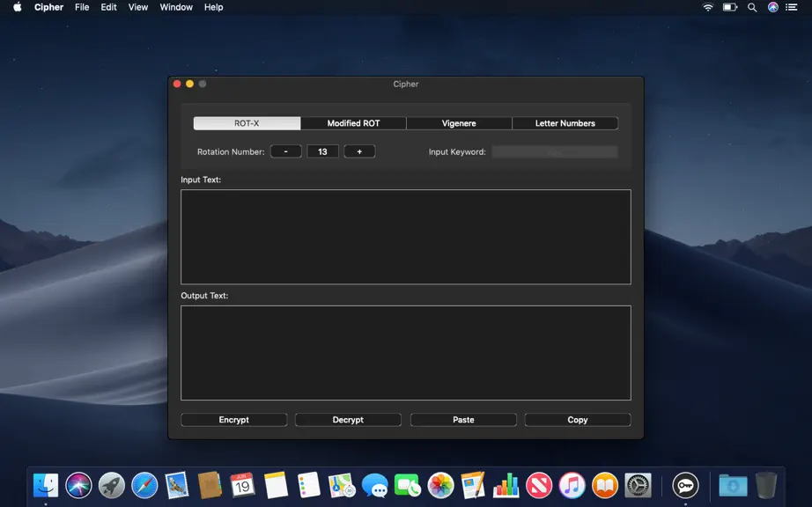Open System Preferences gear icon

(x=638, y=486)
